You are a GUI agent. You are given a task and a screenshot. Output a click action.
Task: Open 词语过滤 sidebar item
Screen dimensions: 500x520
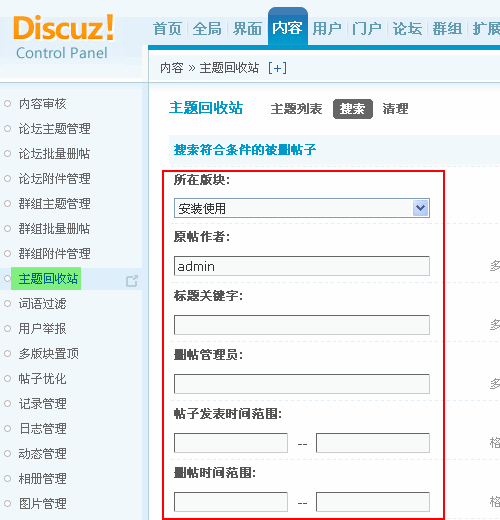(42, 304)
